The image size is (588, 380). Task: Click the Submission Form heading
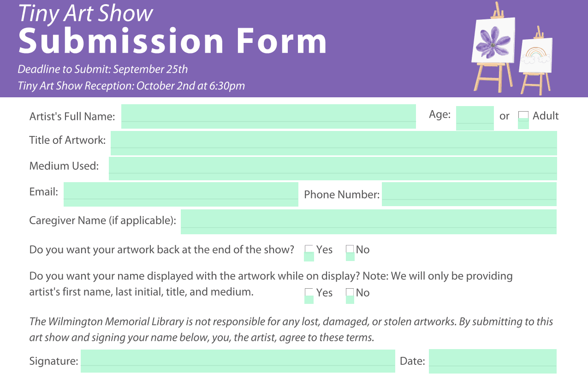(x=172, y=42)
